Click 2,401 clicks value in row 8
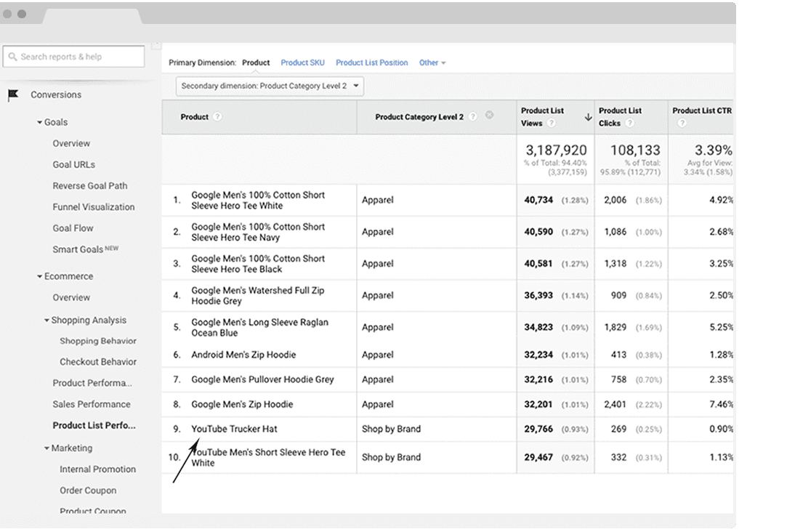 615,404
